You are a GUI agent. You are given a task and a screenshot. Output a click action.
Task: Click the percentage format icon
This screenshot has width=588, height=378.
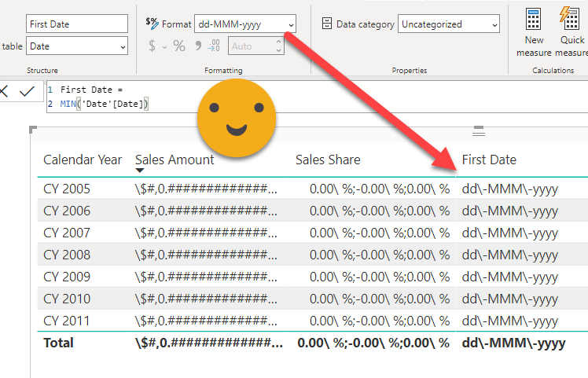[179, 46]
